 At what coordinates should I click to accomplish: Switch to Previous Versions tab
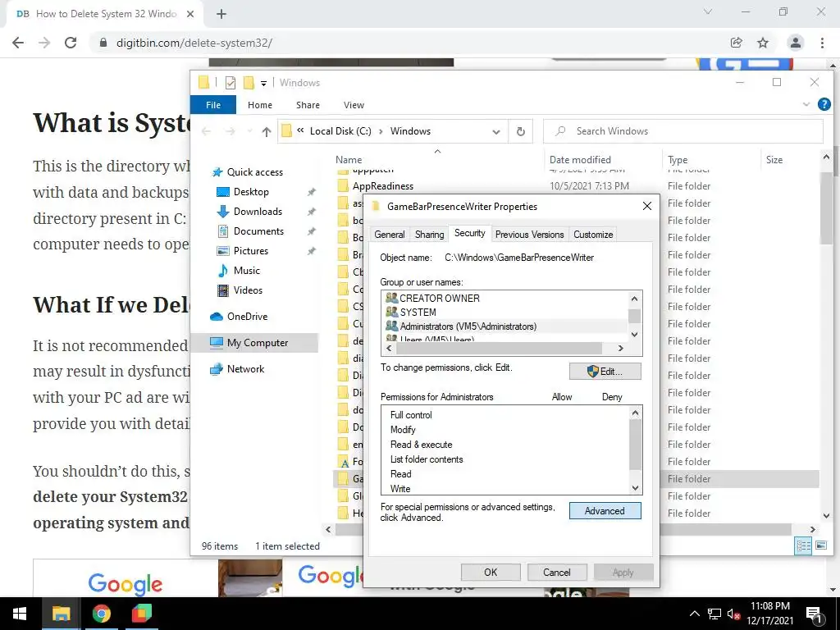point(529,235)
